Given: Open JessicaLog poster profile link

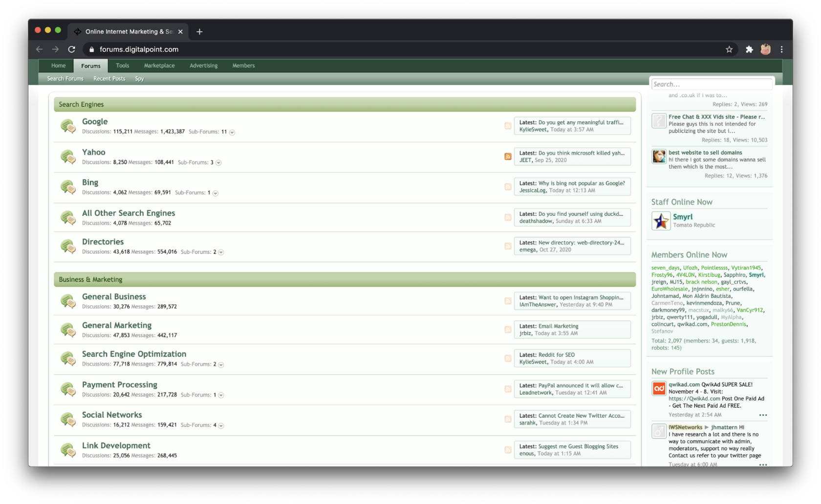Looking at the screenshot, I should click(532, 190).
